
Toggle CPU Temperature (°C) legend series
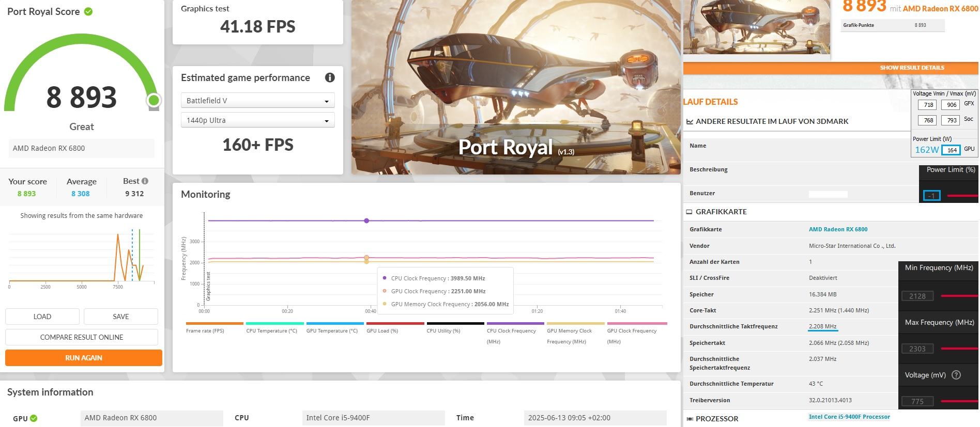click(274, 327)
